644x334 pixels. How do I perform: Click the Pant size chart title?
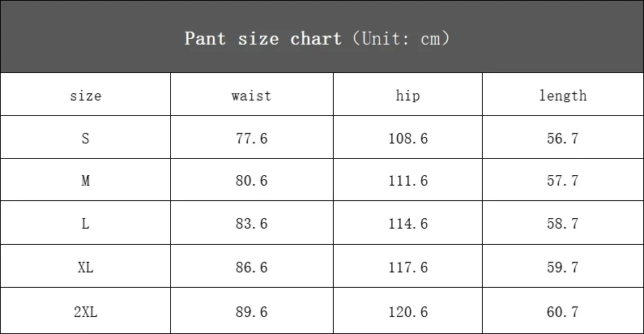coord(317,38)
